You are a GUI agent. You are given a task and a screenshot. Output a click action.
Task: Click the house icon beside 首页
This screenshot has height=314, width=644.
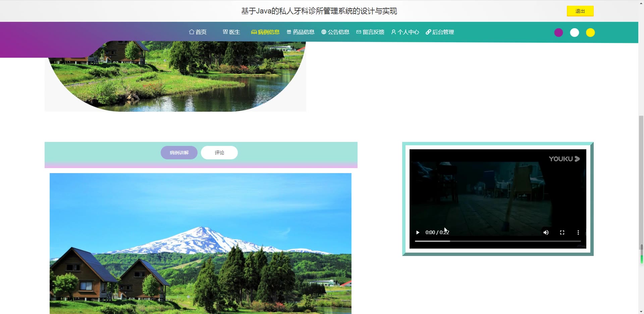pos(192,32)
